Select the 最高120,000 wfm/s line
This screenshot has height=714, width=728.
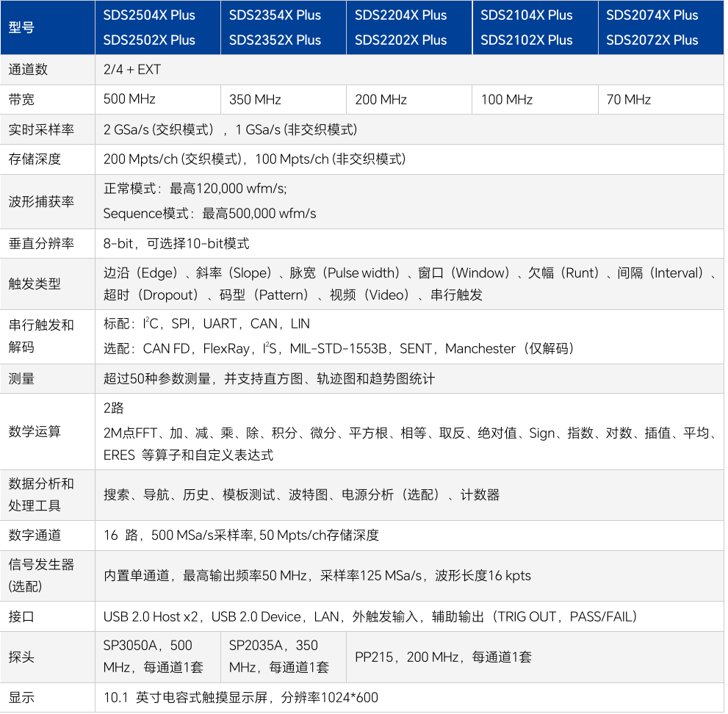coord(195,189)
